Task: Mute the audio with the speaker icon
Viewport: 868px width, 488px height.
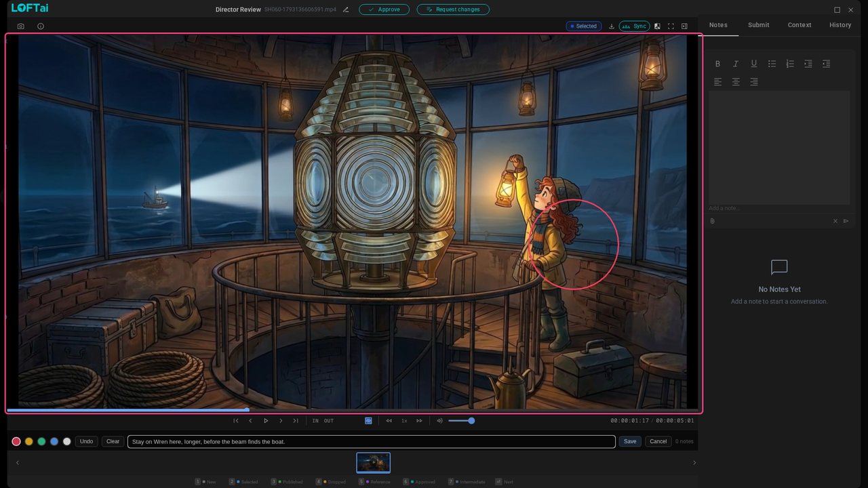Action: pyautogui.click(x=439, y=421)
